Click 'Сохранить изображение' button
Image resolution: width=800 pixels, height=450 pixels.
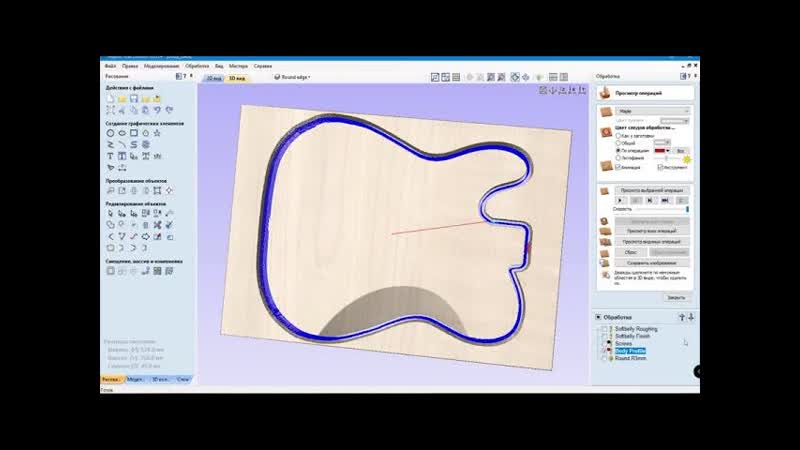click(652, 263)
